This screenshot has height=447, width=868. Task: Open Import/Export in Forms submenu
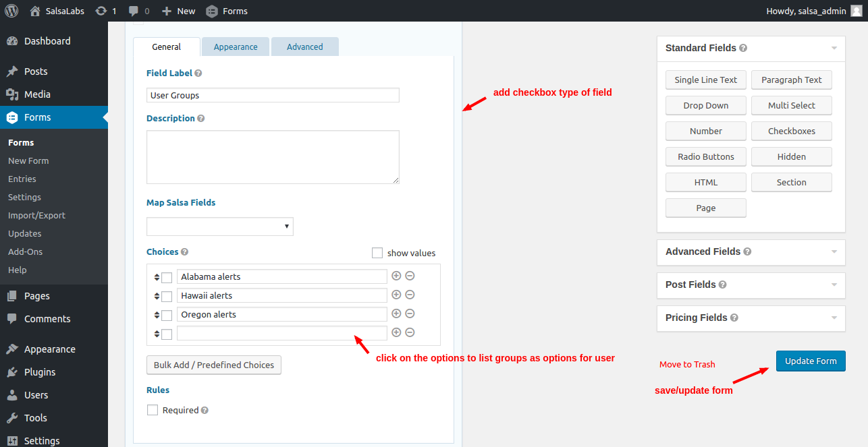[x=36, y=215]
